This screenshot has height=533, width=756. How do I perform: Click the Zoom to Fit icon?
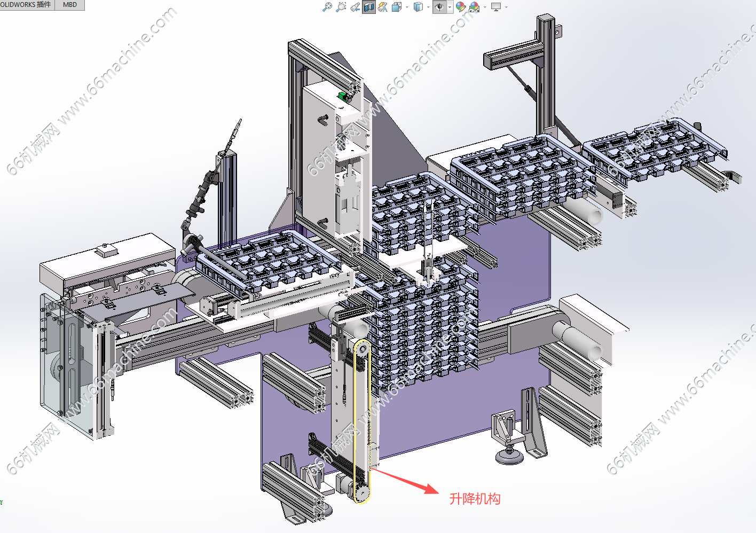pos(327,7)
